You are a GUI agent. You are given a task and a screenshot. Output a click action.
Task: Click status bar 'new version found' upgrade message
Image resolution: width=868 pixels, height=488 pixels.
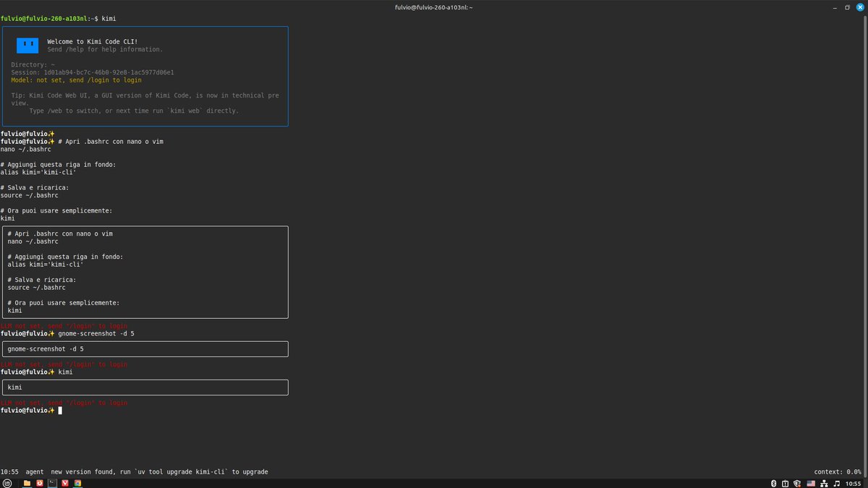(159, 472)
